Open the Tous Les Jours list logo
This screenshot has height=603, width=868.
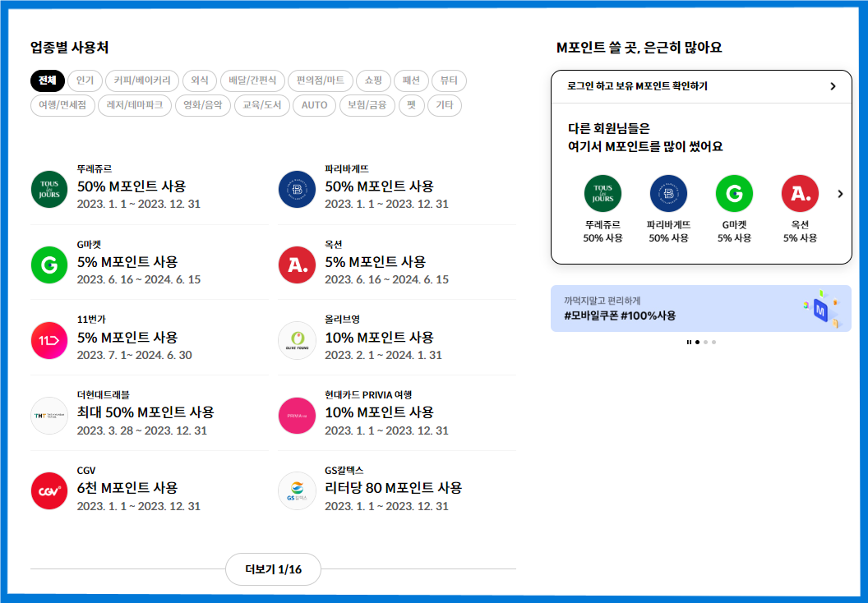[49, 189]
